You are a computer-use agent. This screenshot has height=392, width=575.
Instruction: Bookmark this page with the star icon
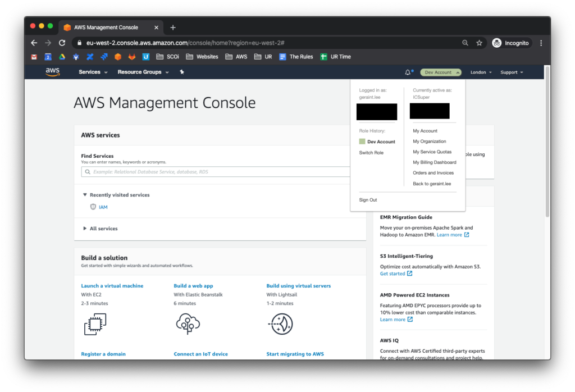point(480,43)
